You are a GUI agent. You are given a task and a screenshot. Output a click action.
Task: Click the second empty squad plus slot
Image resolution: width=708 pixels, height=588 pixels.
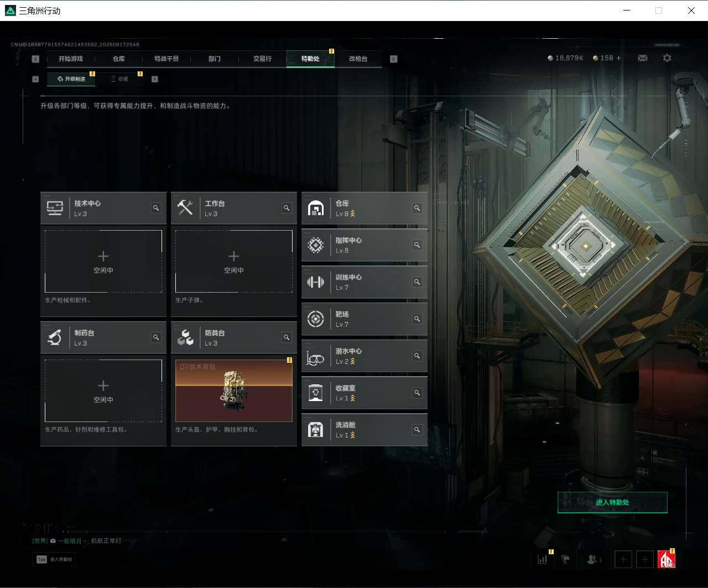tap(644, 559)
